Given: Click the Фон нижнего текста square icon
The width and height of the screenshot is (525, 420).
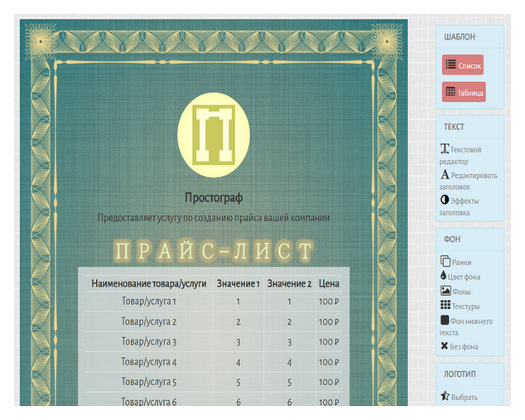Looking at the screenshot, I should 445,320.
